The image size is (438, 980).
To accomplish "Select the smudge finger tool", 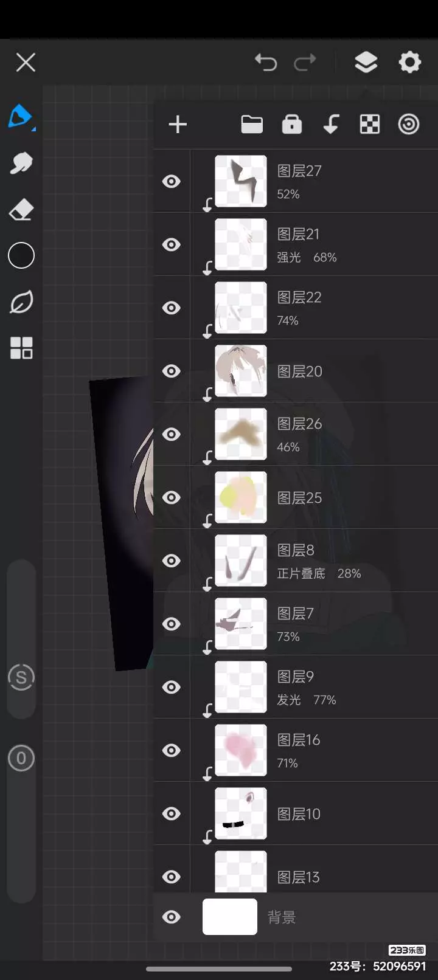I will point(21,163).
